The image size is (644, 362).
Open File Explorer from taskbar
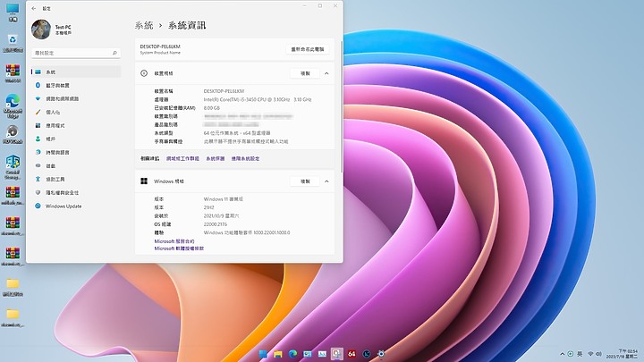pos(277,354)
